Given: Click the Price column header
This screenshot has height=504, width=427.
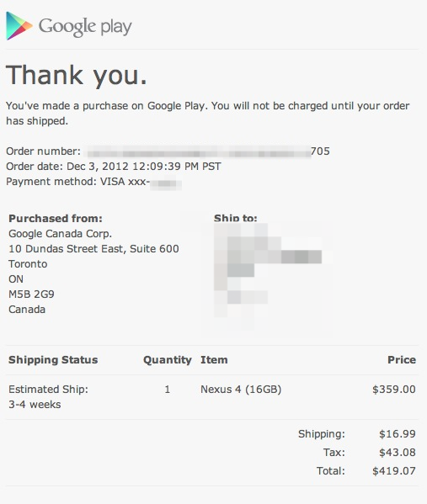Looking at the screenshot, I should pos(402,359).
